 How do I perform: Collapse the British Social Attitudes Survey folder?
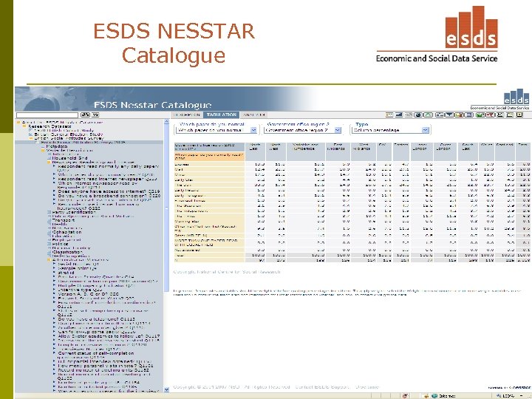pyautogui.click(x=30, y=138)
